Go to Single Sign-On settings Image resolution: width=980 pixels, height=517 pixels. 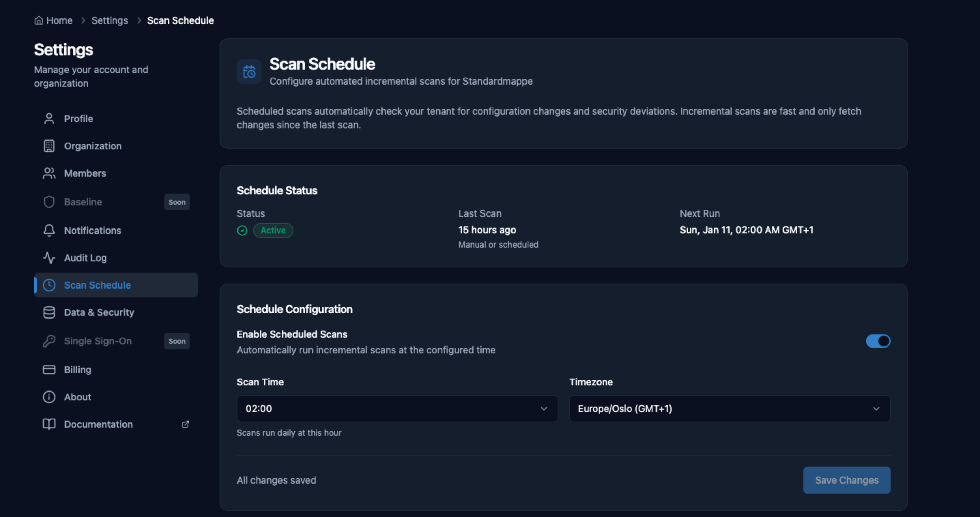[98, 341]
